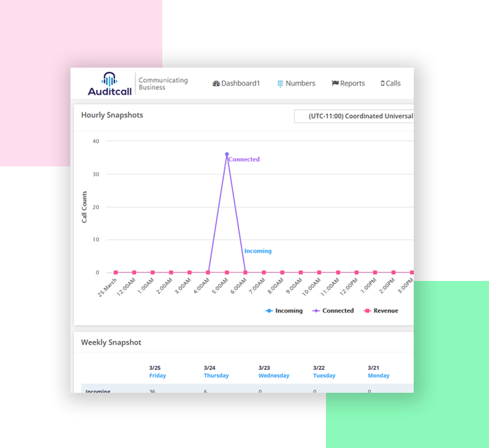This screenshot has height=448, width=489.
Task: Open the Reports menu item
Action: click(348, 84)
